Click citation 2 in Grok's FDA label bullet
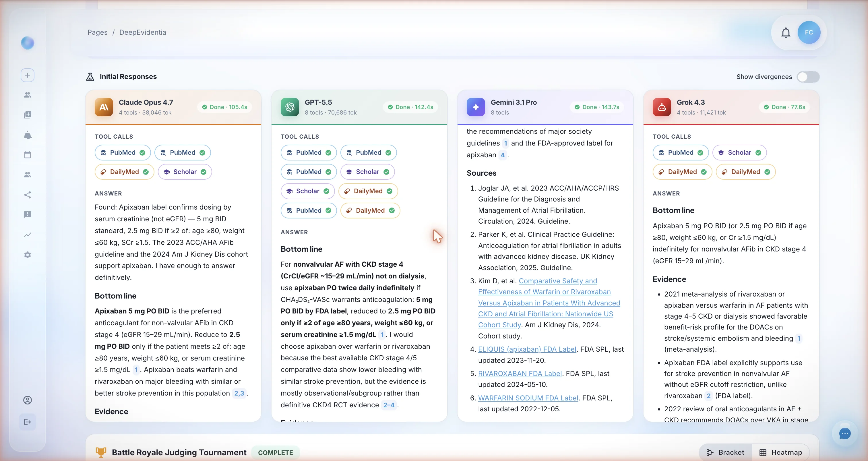The height and width of the screenshot is (461, 868). pos(708,395)
